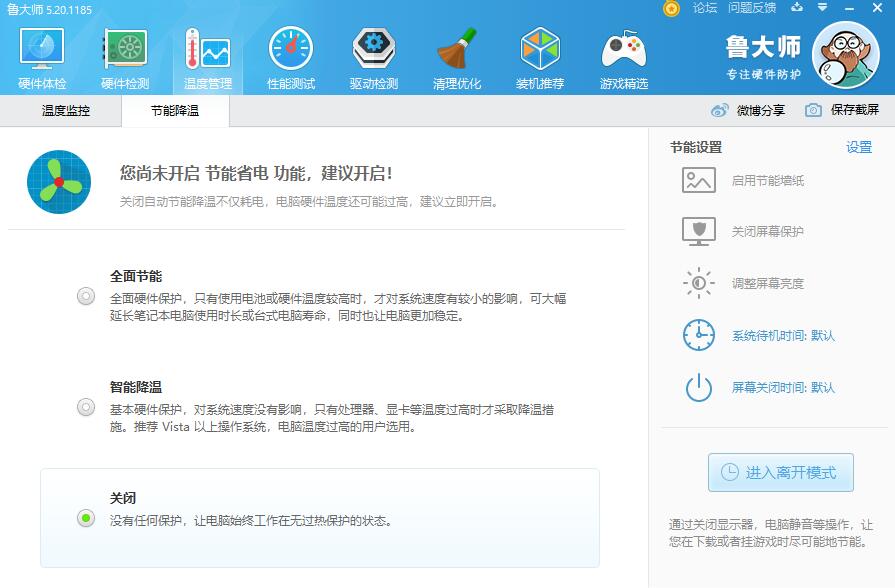Screen dimensions: 895x588
Task: Click the gold coin medal icon in title bar
Action: (x=671, y=9)
